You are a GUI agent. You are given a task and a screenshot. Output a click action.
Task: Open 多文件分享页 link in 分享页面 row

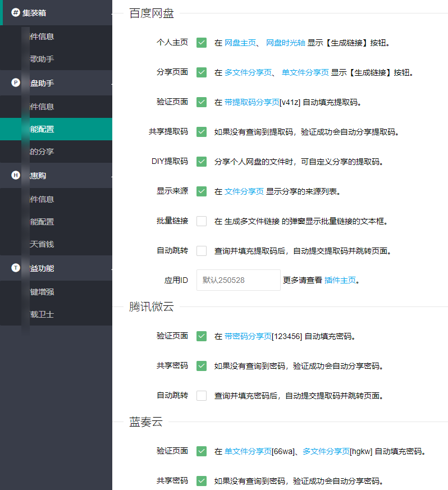coord(248,72)
